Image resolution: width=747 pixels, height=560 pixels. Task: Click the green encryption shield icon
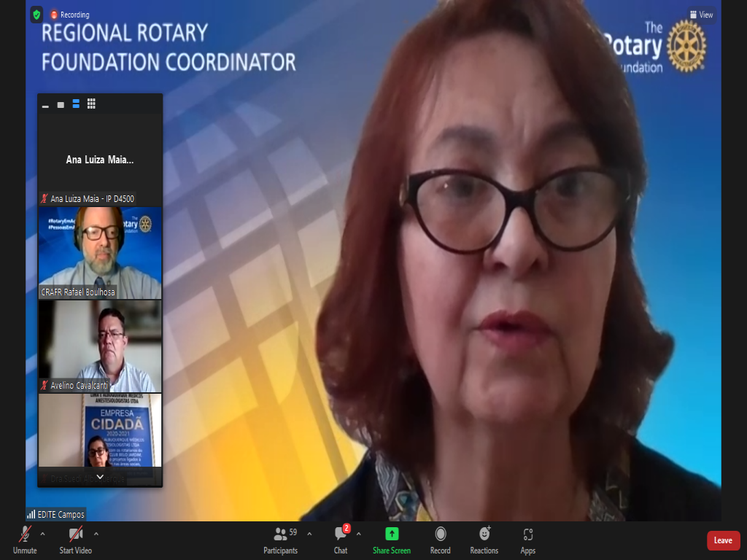(x=36, y=15)
